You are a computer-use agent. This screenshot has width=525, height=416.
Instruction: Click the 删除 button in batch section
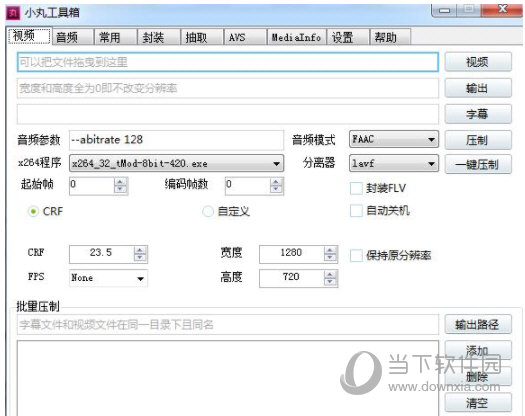pyautogui.click(x=478, y=376)
